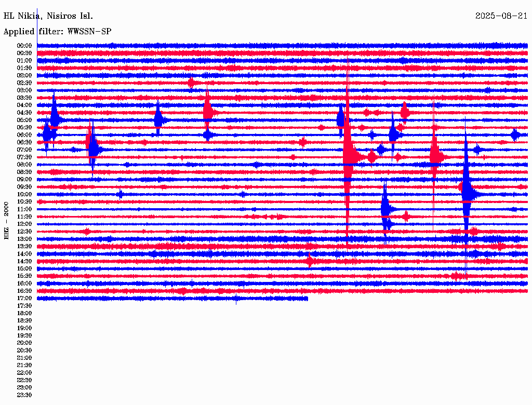
Task: Select the 18:00 time label
Action: click(24, 313)
